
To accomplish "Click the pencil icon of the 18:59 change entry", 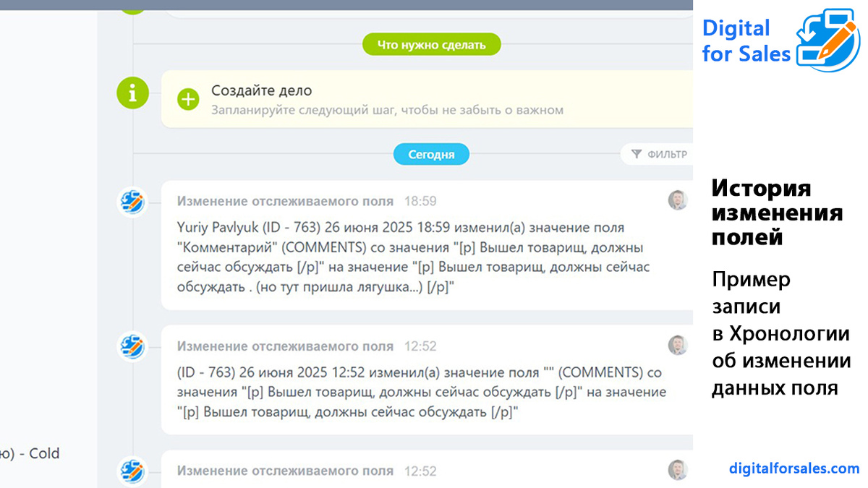I will coord(133,202).
